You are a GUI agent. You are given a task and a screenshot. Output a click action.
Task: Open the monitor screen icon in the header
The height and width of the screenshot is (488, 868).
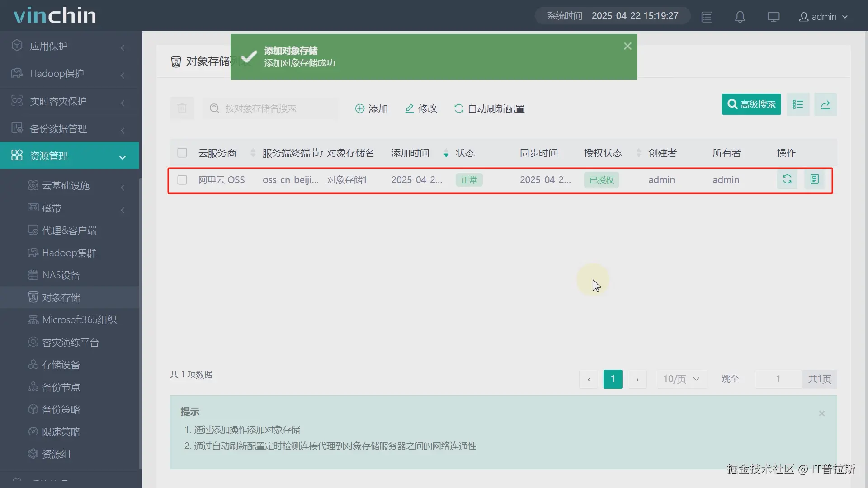click(773, 17)
